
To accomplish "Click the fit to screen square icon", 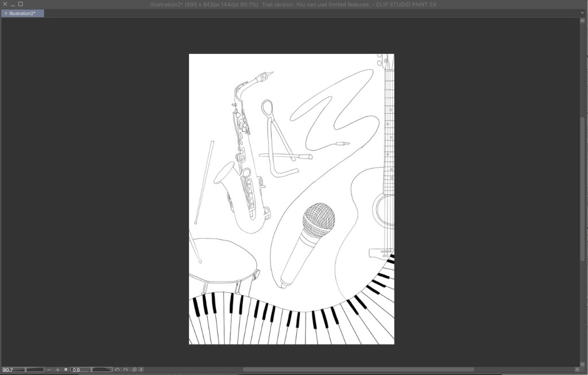I will 66,370.
